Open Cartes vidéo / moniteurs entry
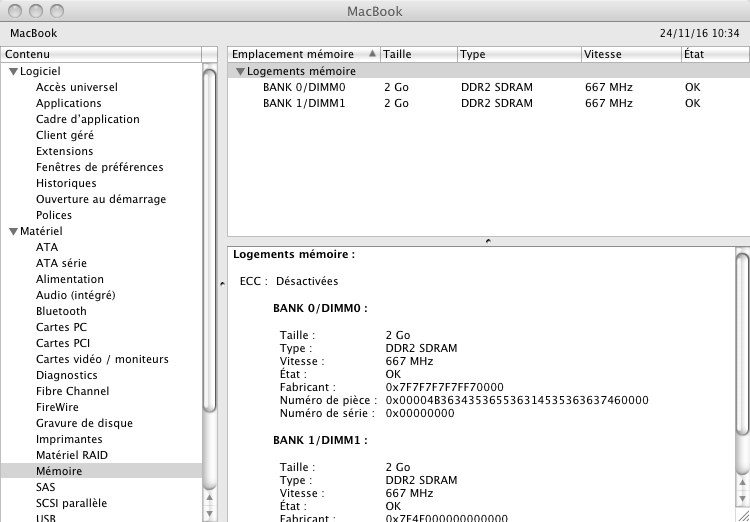 (102, 359)
